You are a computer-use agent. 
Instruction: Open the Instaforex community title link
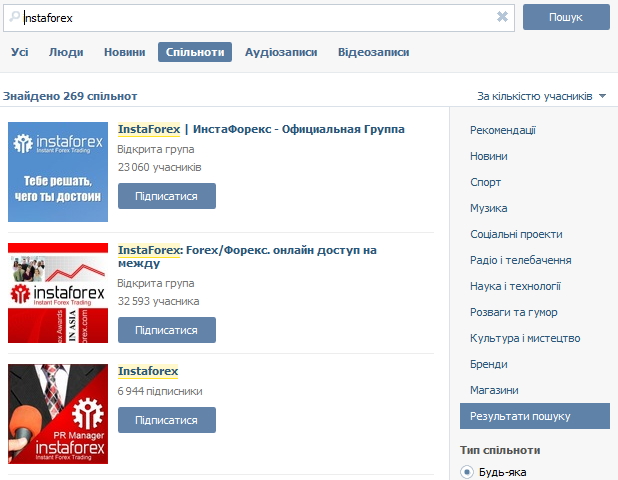(x=148, y=371)
